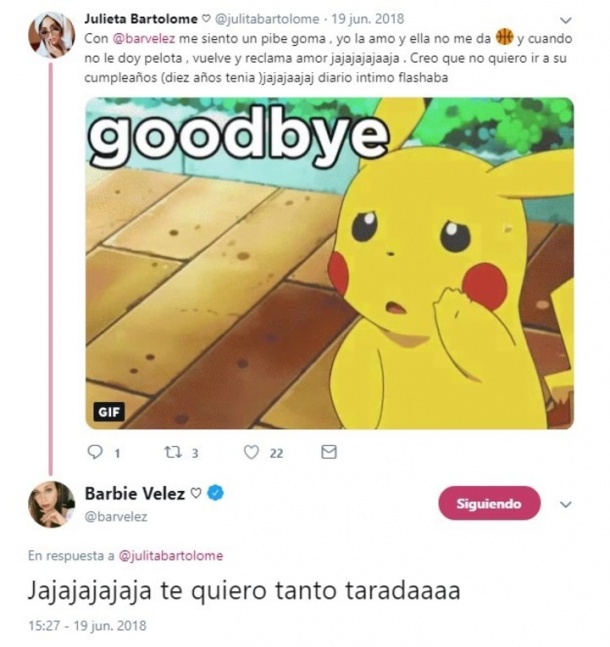This screenshot has width=610, height=647.
Task: Click the @barvelez handle under name
Action: coord(116,517)
